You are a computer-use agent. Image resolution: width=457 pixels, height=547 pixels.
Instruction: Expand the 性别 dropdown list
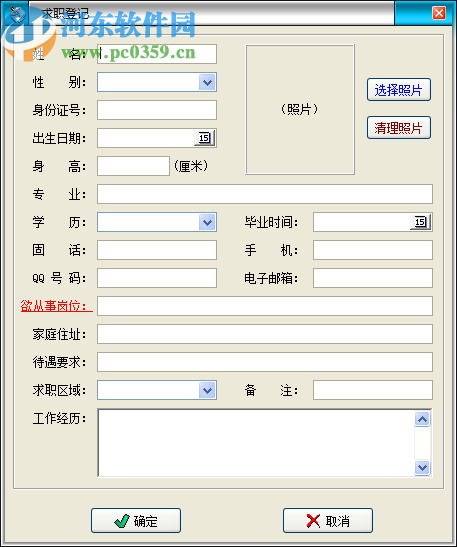[207, 82]
